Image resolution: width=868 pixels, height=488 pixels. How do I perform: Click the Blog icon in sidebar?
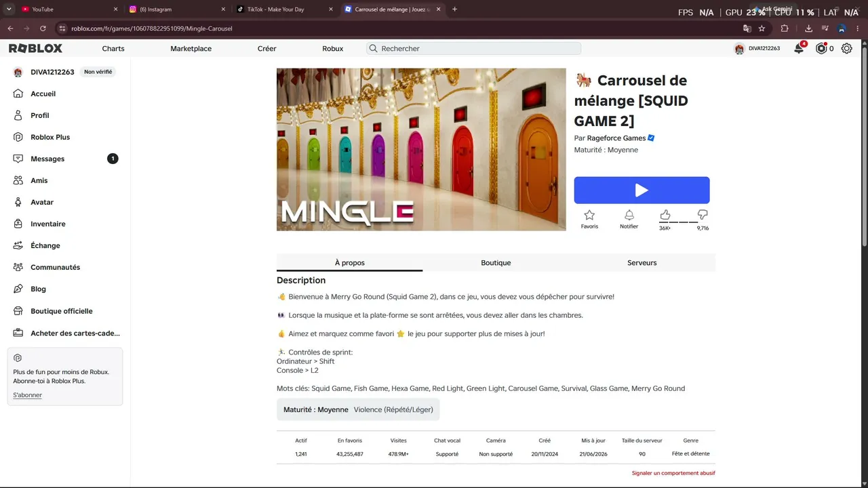tap(18, 289)
